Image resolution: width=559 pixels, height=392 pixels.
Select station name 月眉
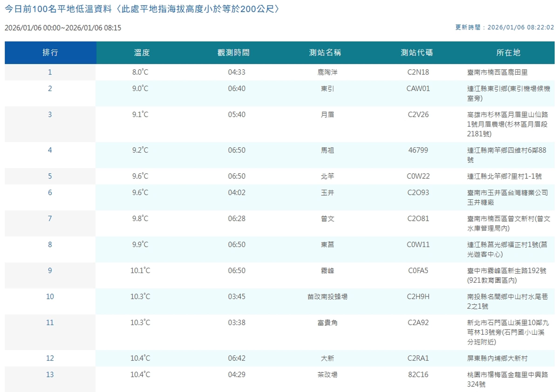click(x=327, y=114)
